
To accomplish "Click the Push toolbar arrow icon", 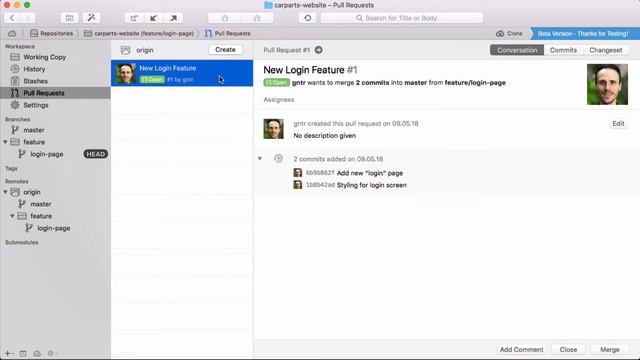I will (x=173, y=18).
